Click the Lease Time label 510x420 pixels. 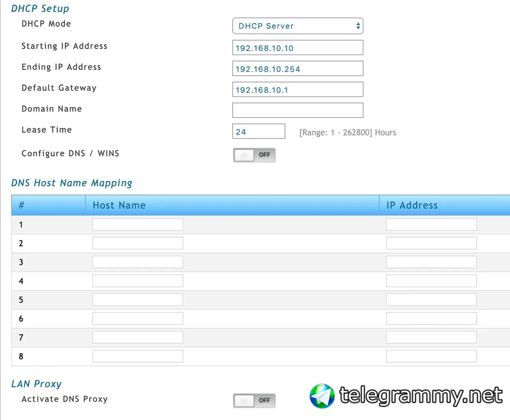pos(47,130)
